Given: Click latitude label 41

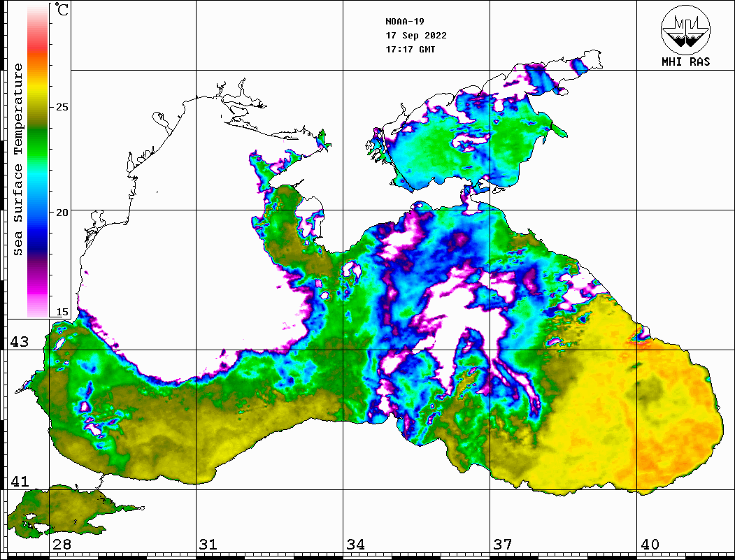Looking at the screenshot, I should click(x=20, y=481).
